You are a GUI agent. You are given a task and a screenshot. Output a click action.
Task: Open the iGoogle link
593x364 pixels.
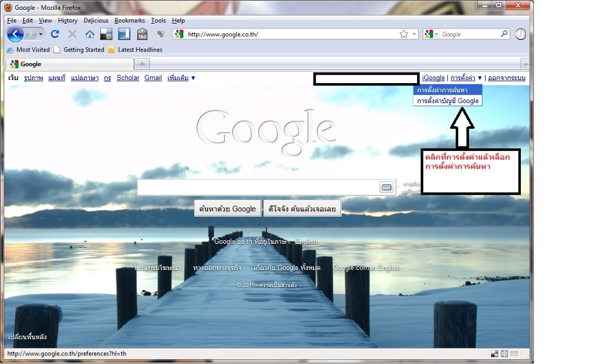pos(433,78)
